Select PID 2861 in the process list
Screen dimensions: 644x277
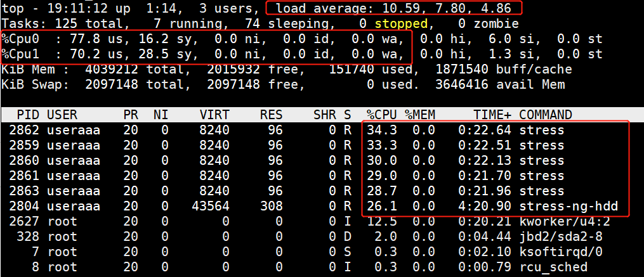24,176
